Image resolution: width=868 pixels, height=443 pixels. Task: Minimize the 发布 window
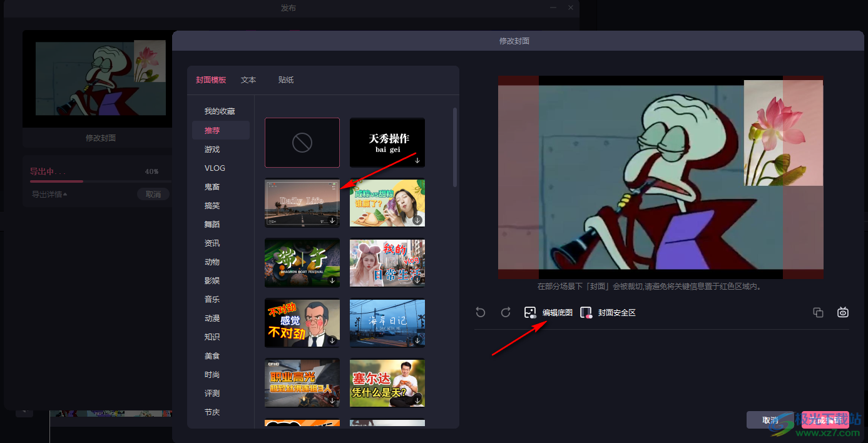553,8
